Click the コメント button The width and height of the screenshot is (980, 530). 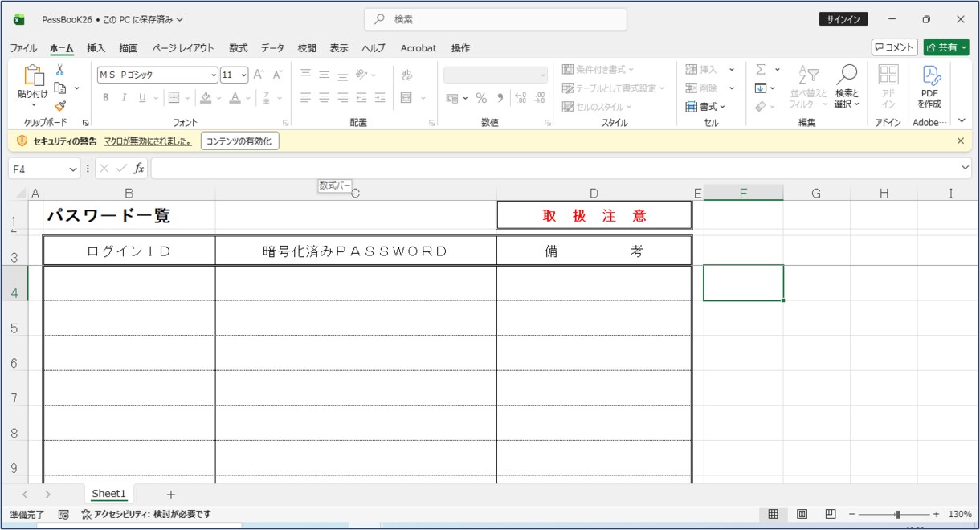point(895,47)
